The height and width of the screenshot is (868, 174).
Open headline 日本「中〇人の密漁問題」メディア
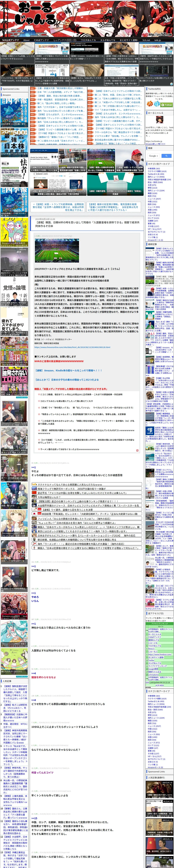[61, 92]
